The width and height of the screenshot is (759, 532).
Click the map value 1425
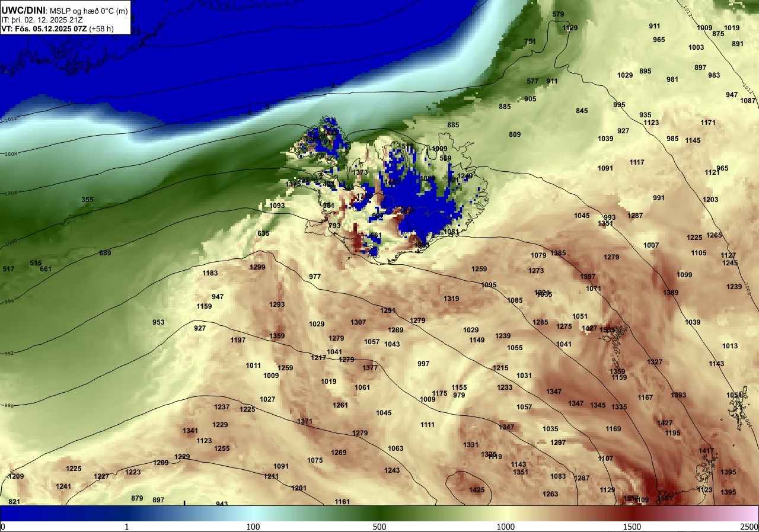pos(477,490)
